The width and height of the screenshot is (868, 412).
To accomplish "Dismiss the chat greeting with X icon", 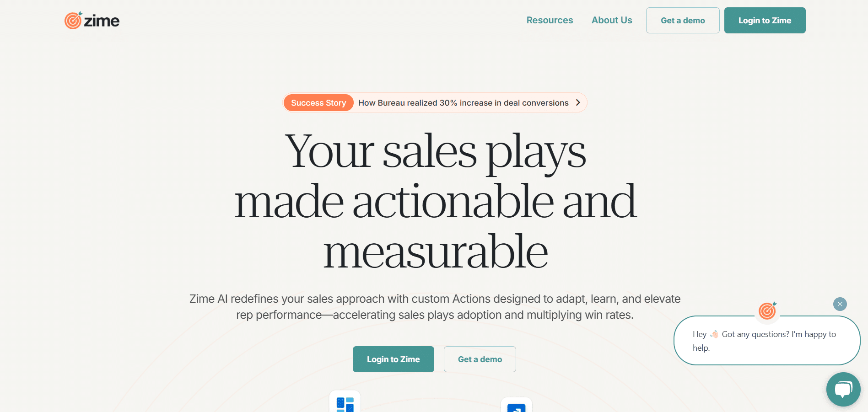I will 840,304.
